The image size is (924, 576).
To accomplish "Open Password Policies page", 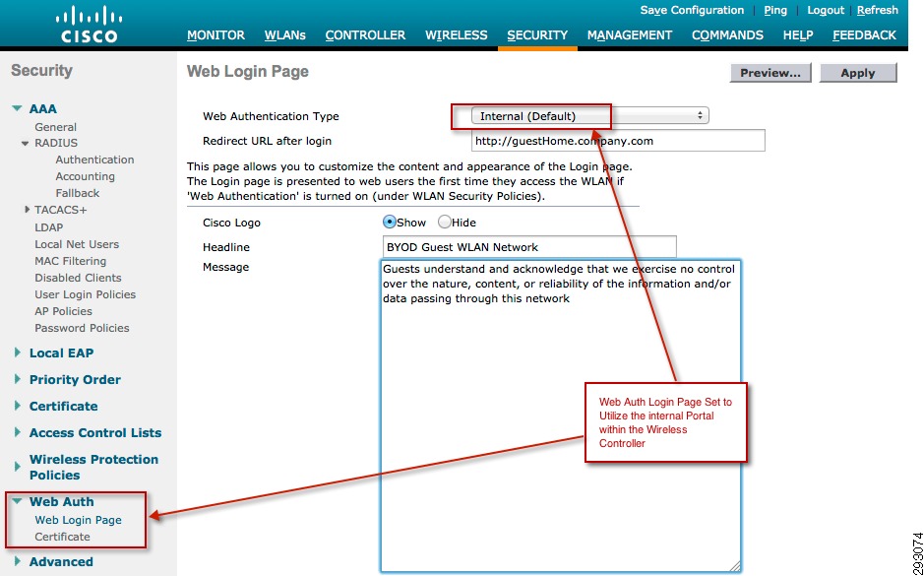I will [82, 328].
